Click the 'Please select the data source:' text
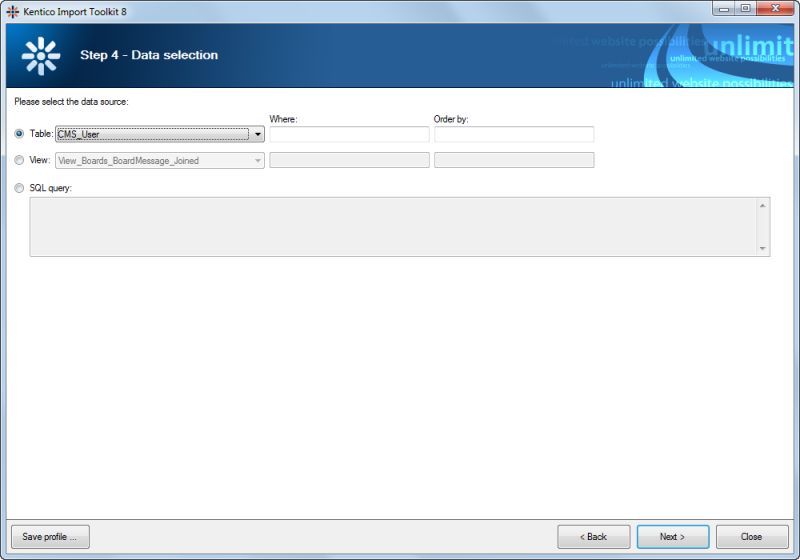The height and width of the screenshot is (560, 800). click(x=71, y=101)
